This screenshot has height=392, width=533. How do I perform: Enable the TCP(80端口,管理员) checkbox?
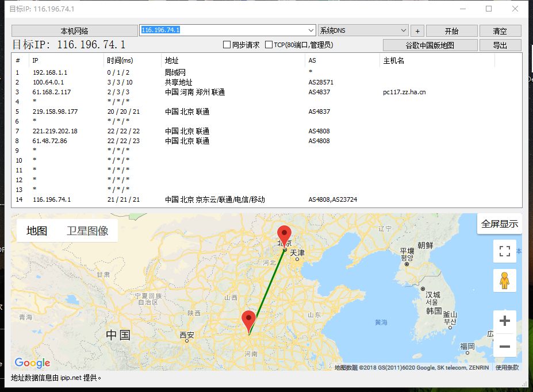[x=269, y=45]
